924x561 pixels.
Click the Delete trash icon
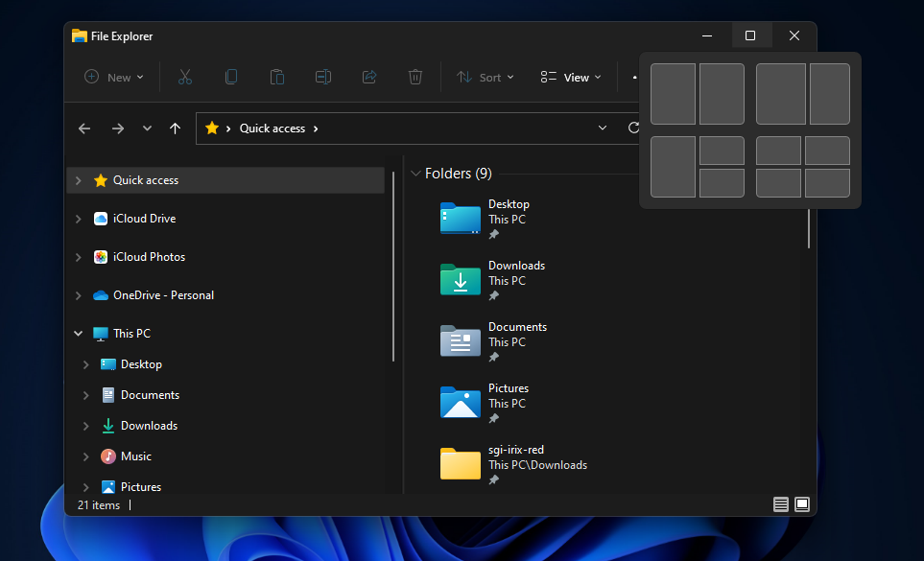(415, 77)
